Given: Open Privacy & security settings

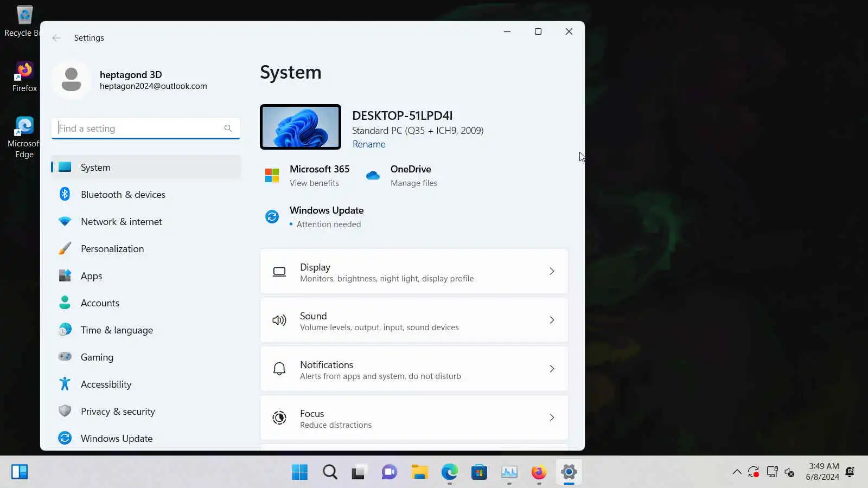Looking at the screenshot, I should pyautogui.click(x=146, y=412).
